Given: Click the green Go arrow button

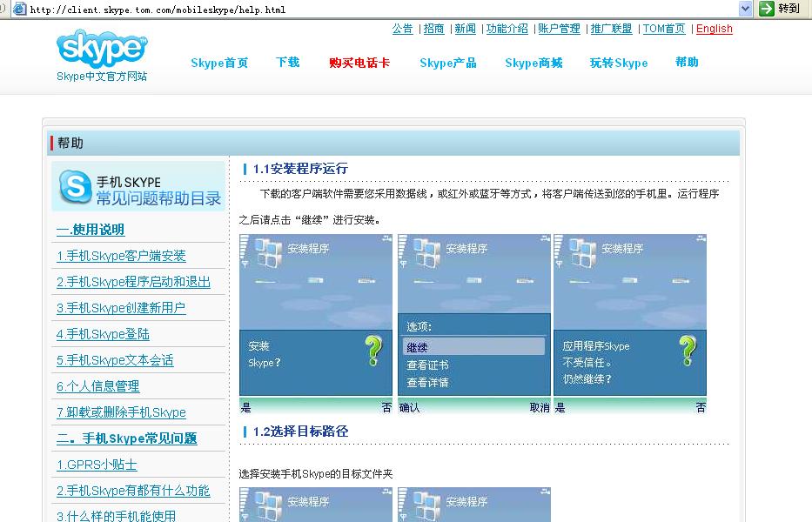Looking at the screenshot, I should coord(767,9).
